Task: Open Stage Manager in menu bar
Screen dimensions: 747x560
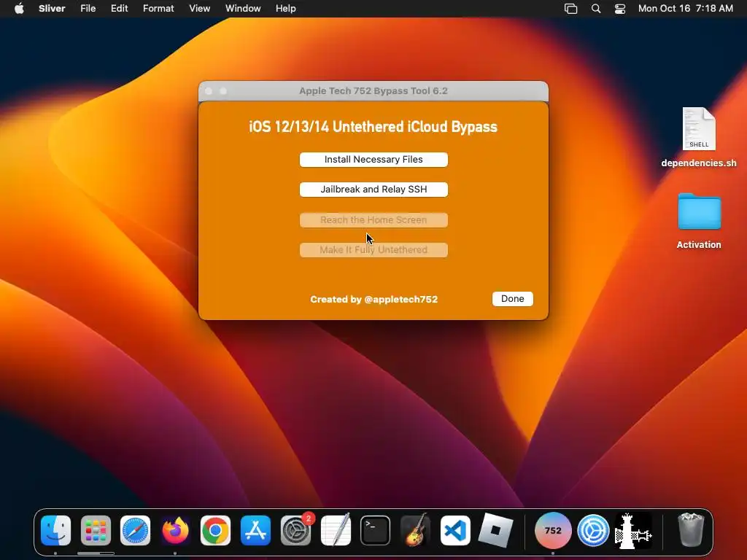Action: pyautogui.click(x=570, y=9)
